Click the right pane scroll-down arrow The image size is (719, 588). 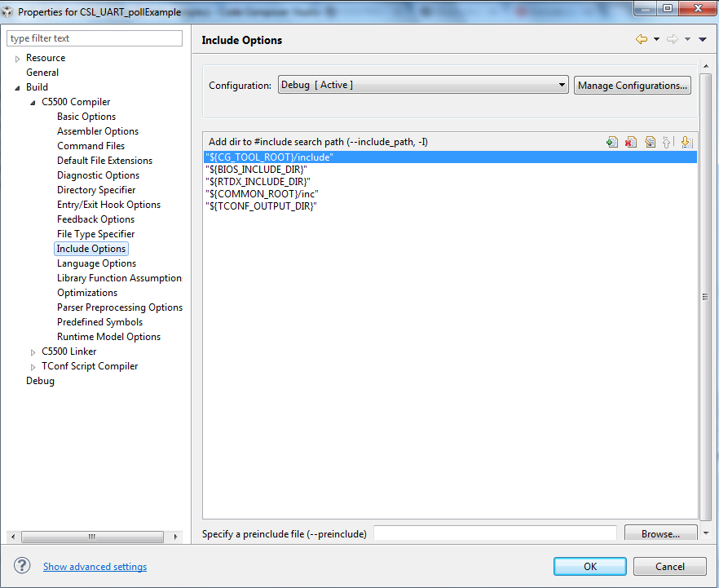(x=706, y=533)
